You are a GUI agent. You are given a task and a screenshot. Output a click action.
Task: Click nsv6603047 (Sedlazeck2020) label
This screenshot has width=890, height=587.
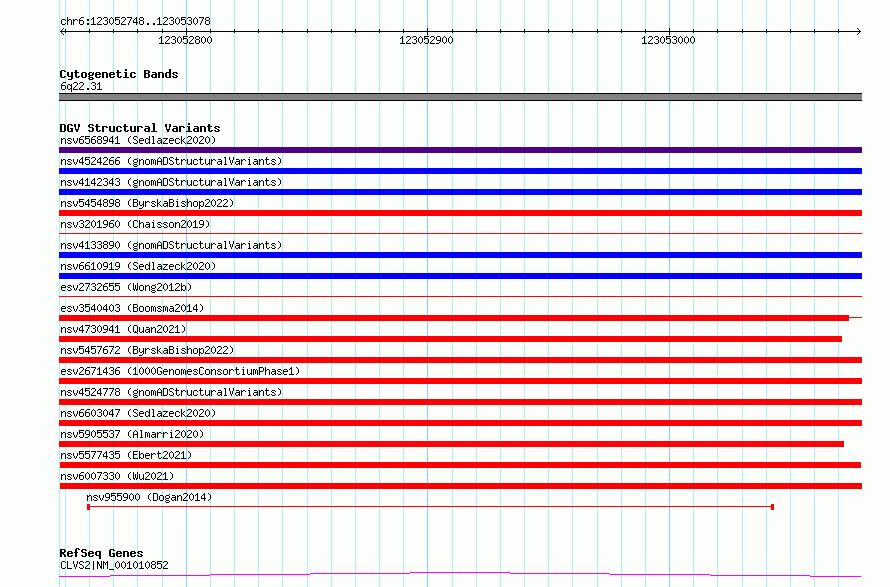click(138, 413)
